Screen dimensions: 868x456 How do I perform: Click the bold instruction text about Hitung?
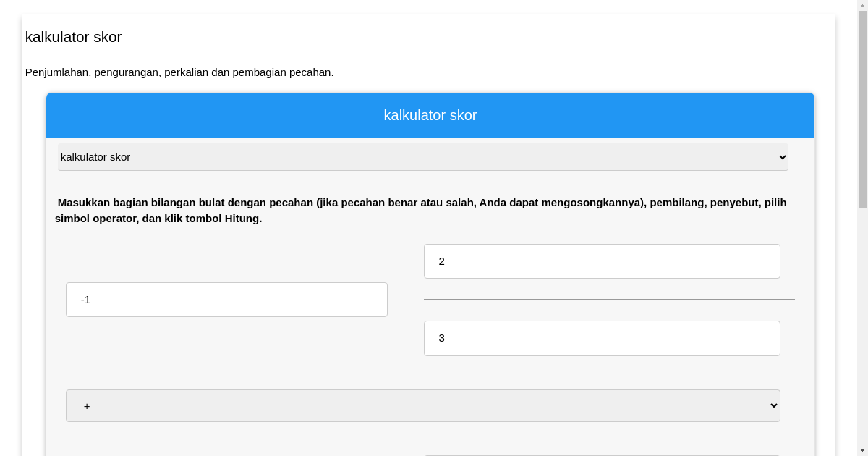pyautogui.click(x=420, y=210)
